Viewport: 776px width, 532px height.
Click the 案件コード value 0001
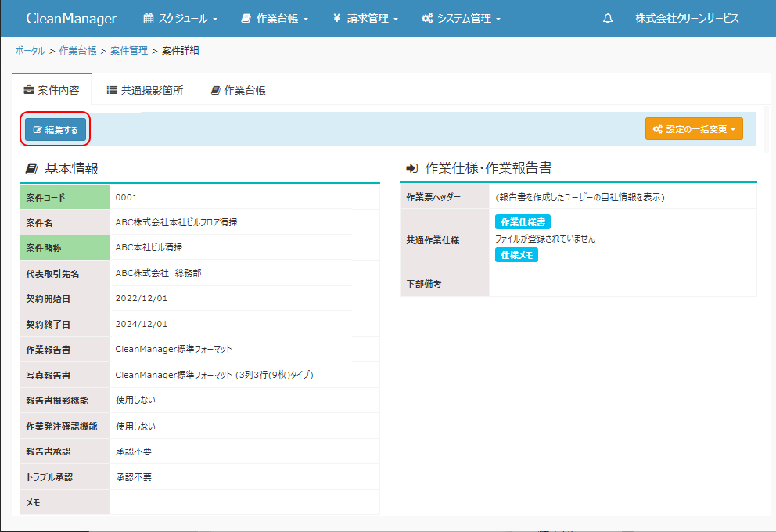(x=126, y=197)
